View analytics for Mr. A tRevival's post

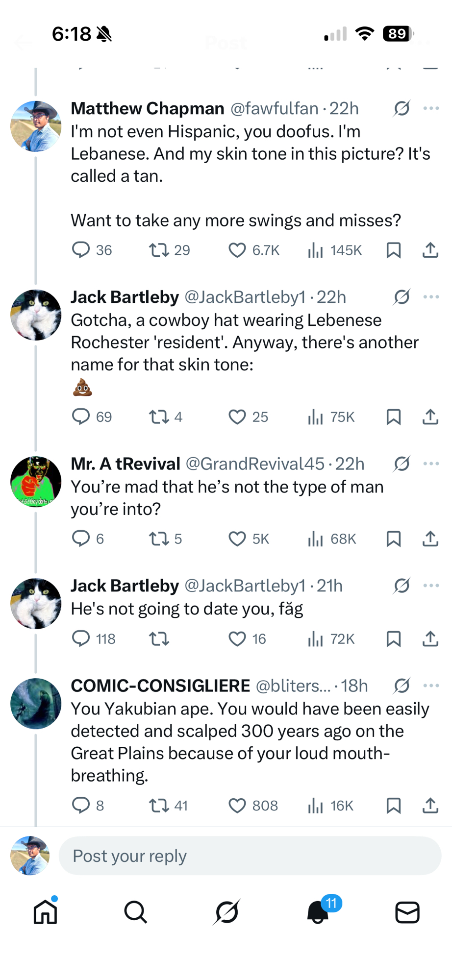316,539
